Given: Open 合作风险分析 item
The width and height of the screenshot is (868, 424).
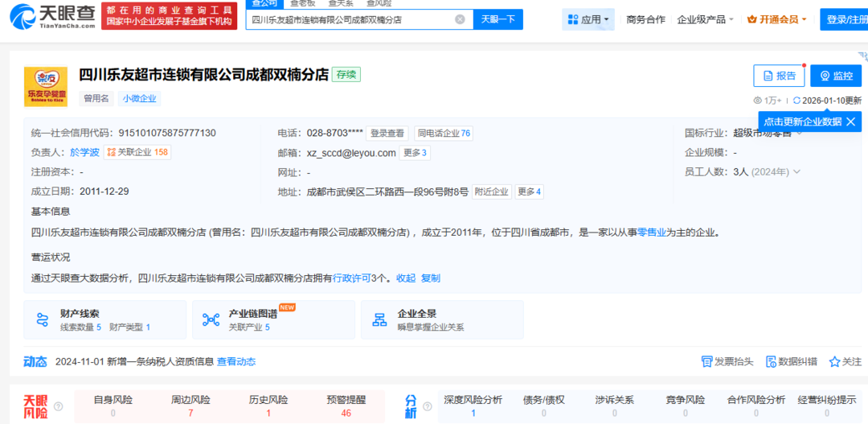Looking at the screenshot, I should (756, 406).
